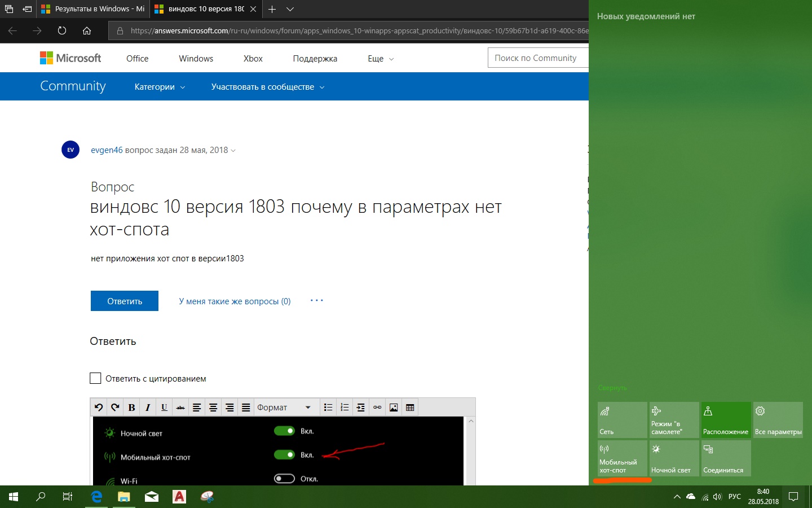
Task: Open Task View on the taskbar
Action: 68,497
